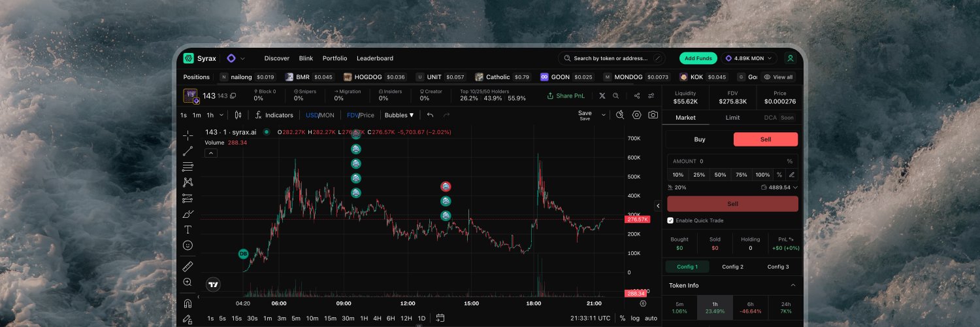Select the crosshair cursor tool

188,135
